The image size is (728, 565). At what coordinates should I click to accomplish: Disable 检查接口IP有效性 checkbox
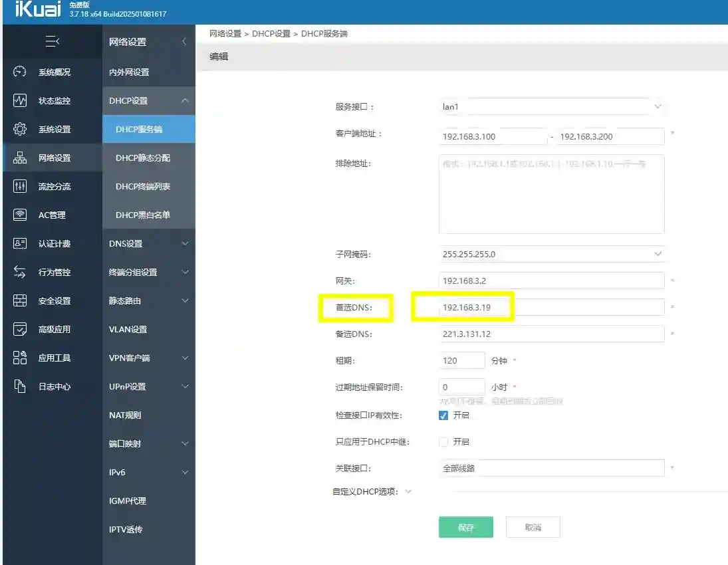click(442, 415)
